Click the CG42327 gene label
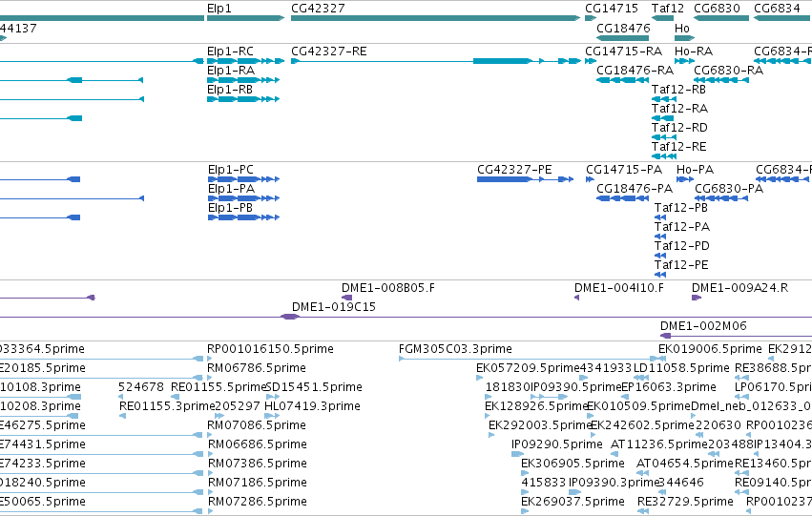 (318, 9)
